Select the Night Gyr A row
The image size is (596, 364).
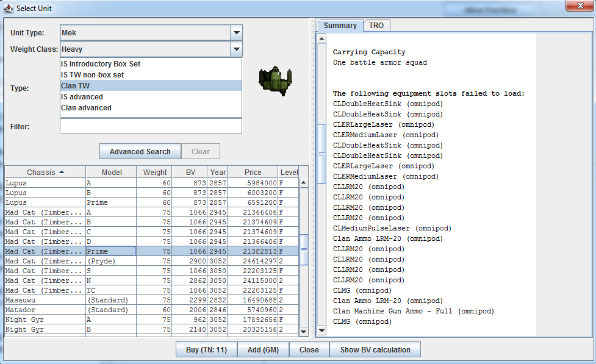pos(152,319)
